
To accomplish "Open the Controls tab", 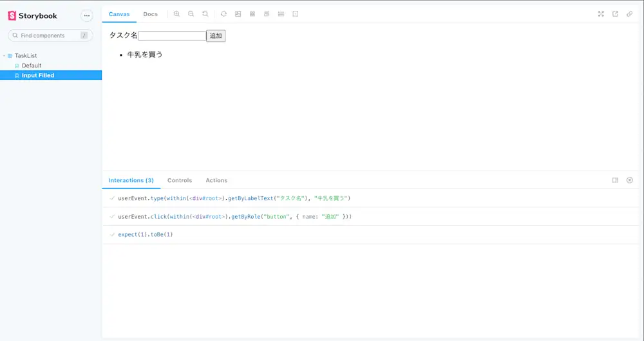I will (180, 180).
